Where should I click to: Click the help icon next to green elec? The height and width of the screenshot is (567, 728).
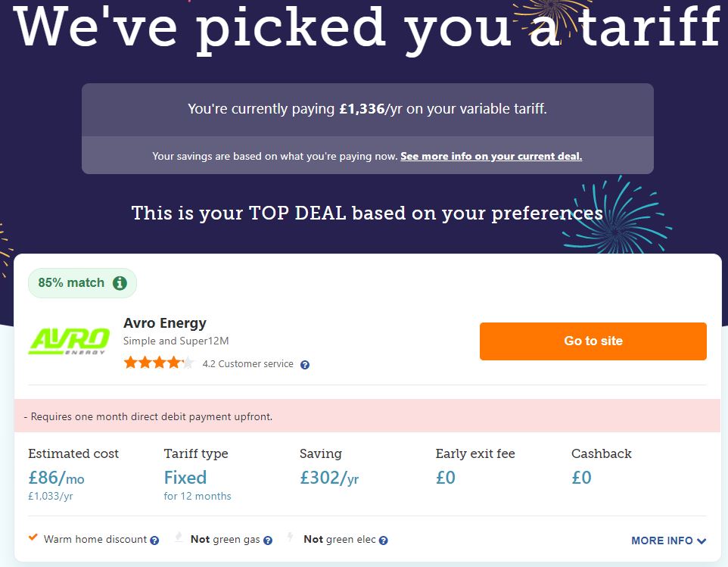click(x=383, y=541)
